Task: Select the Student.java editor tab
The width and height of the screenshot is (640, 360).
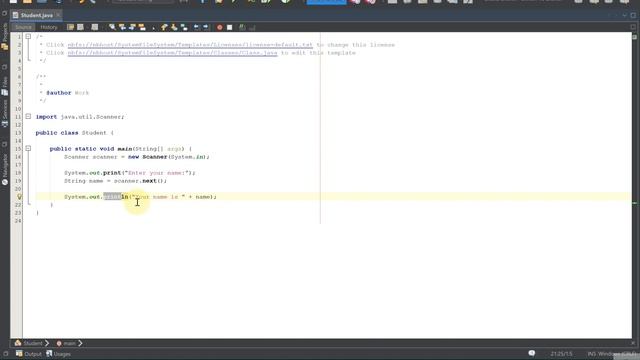Action: (36, 15)
